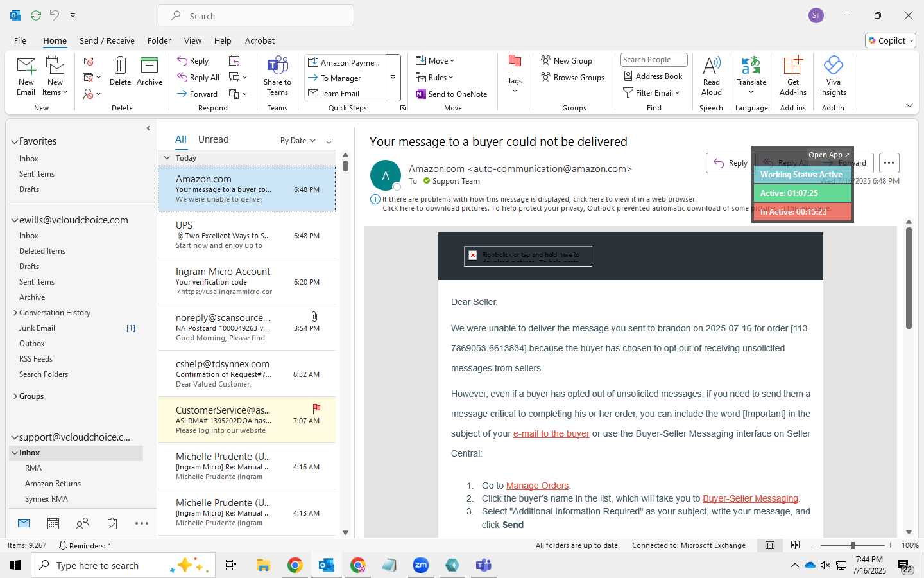924x578 pixels.
Task: Open the File menu
Action: click(20, 40)
